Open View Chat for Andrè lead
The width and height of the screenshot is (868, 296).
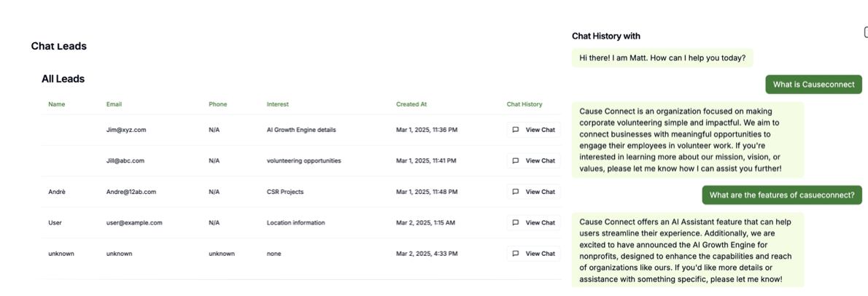(x=534, y=192)
